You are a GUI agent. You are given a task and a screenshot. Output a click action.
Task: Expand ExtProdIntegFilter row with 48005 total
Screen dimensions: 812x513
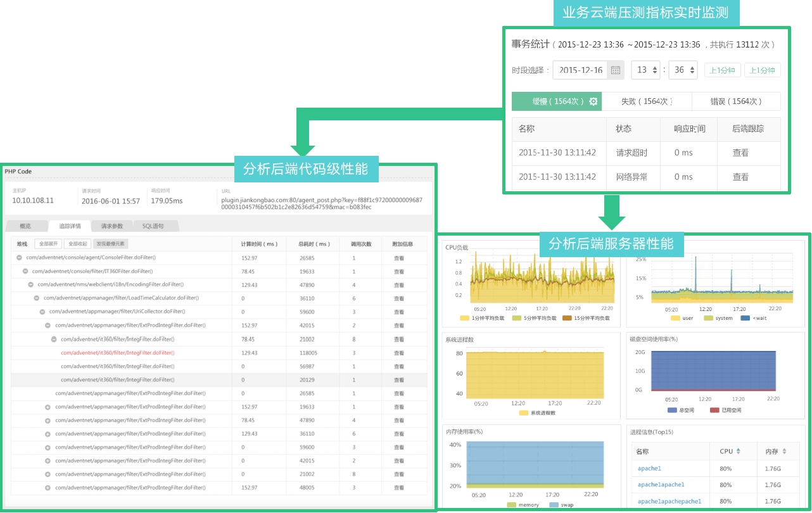click(48, 488)
